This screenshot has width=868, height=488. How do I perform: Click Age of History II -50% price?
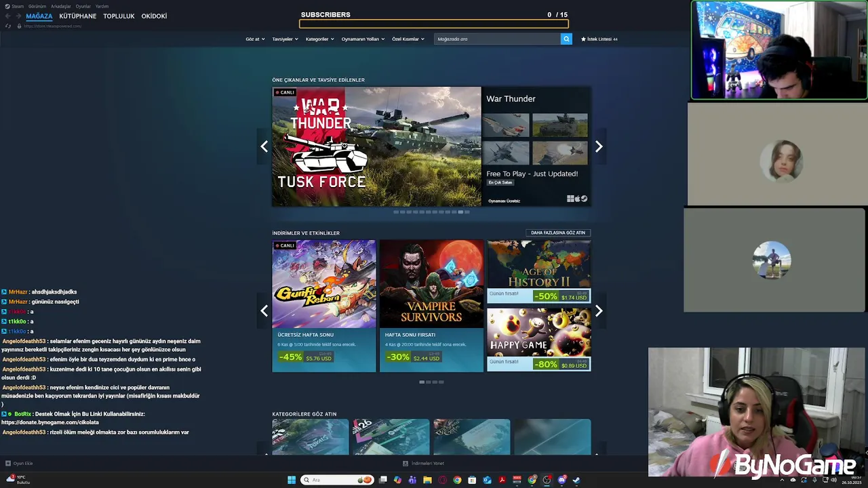pyautogui.click(x=561, y=296)
